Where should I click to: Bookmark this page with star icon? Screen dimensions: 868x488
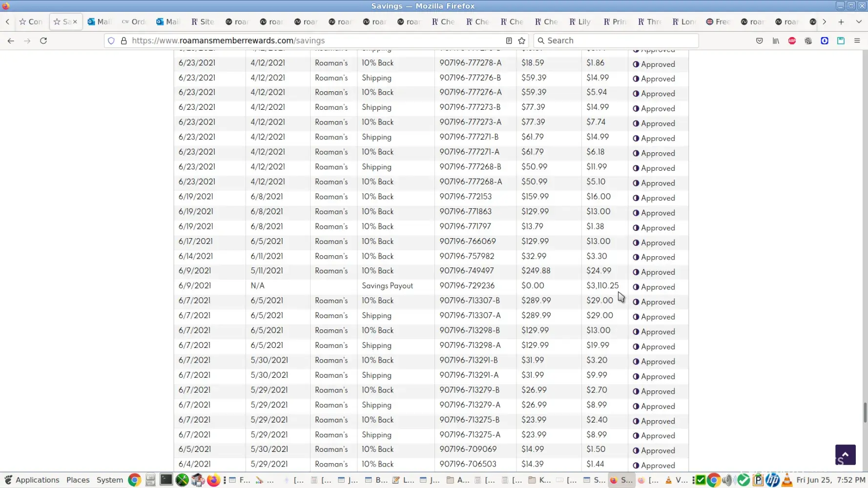522,41
